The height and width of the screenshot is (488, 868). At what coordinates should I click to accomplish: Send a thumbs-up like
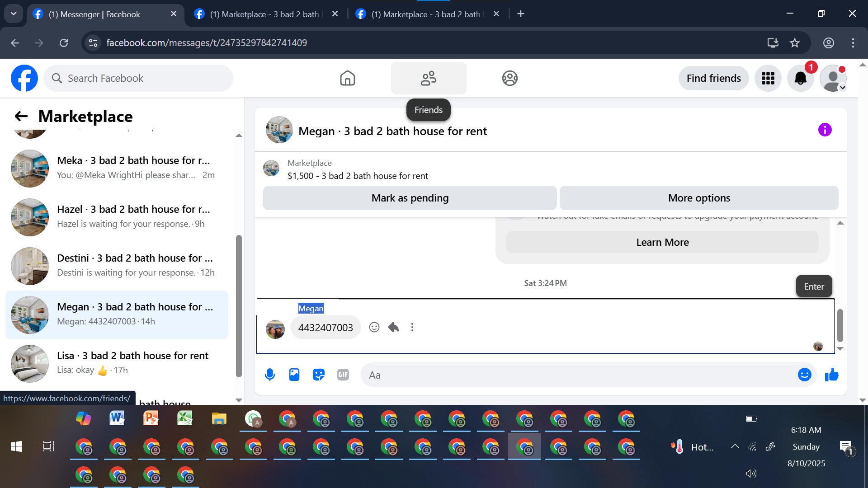click(831, 375)
